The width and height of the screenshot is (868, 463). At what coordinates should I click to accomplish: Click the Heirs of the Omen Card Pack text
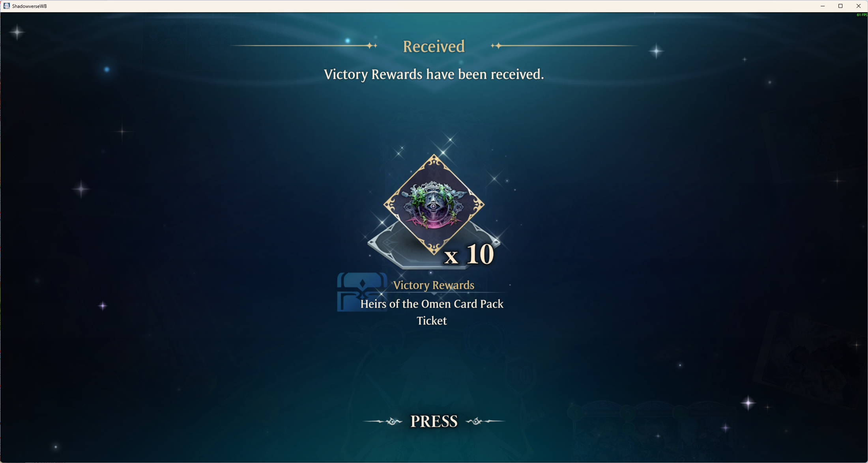pos(432,304)
